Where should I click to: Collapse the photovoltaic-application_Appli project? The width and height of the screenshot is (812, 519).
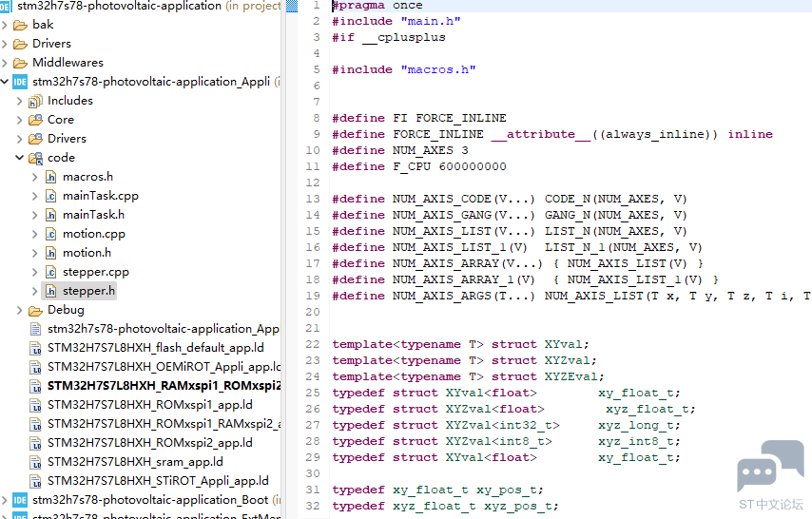coord(5,82)
